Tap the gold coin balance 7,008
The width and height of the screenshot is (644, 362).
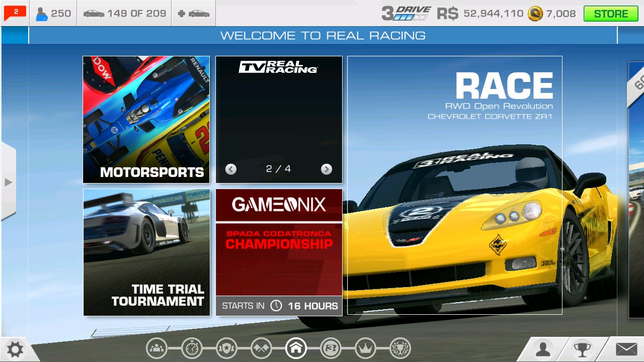pos(551,14)
